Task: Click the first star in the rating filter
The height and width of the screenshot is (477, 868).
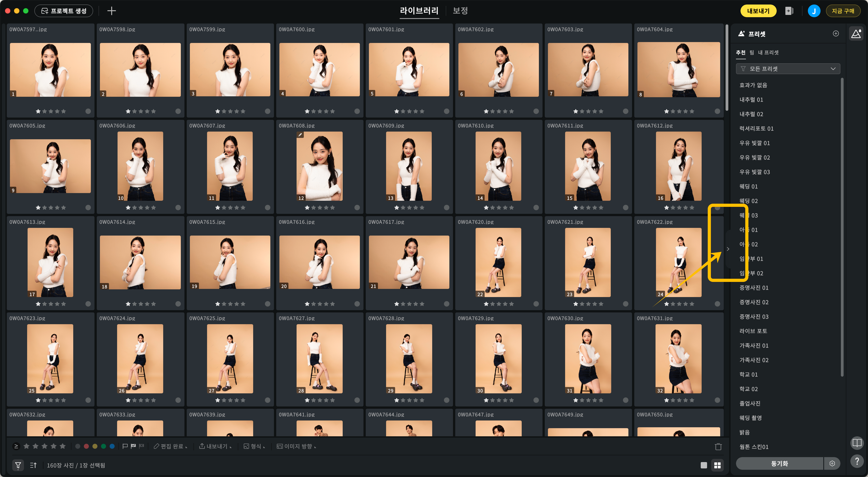Action: 26,446
